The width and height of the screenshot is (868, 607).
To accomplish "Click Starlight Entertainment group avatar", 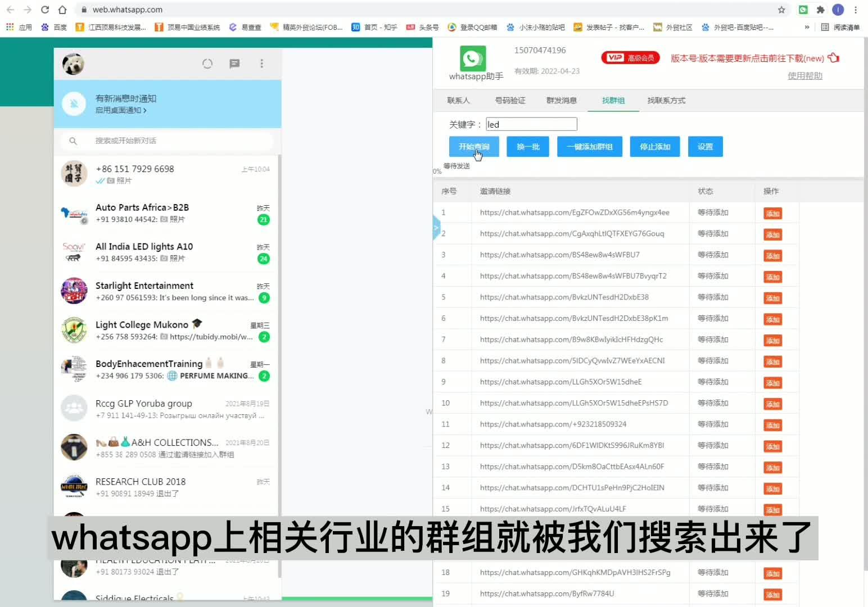I will [74, 291].
